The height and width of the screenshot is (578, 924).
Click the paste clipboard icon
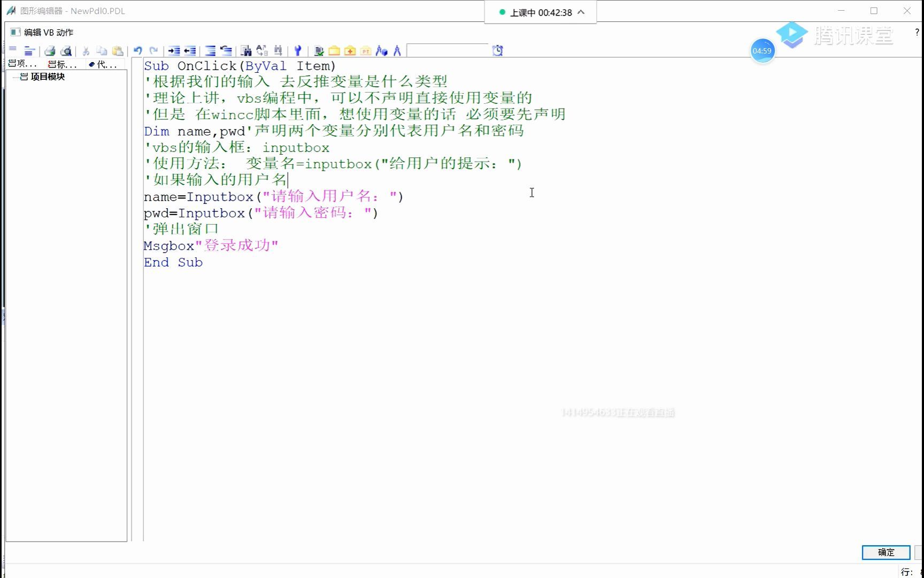click(118, 51)
